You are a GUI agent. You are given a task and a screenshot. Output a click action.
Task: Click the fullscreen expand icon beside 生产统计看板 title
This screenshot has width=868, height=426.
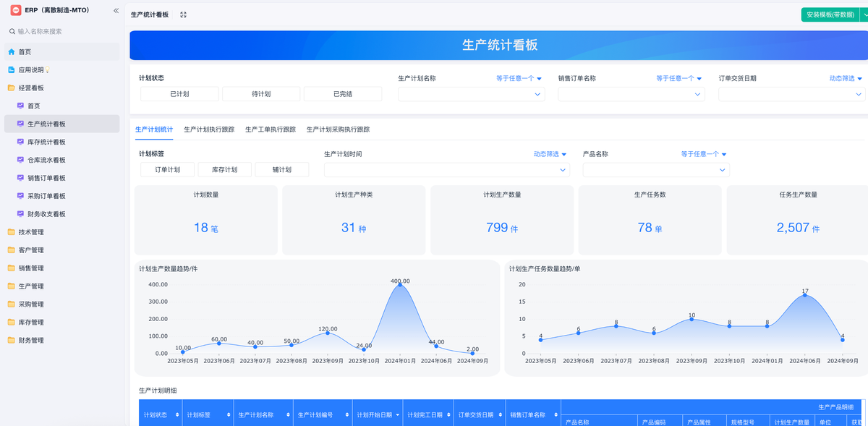click(183, 14)
